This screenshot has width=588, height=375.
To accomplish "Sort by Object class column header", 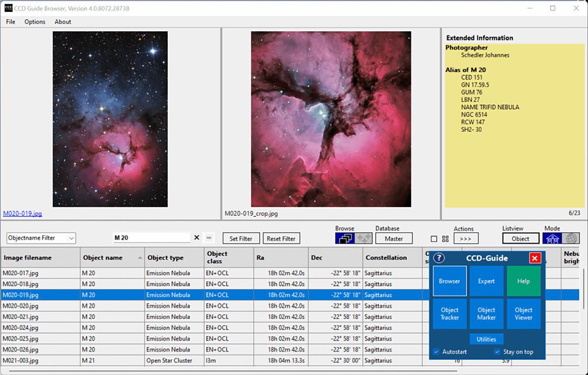I will pyautogui.click(x=229, y=257).
